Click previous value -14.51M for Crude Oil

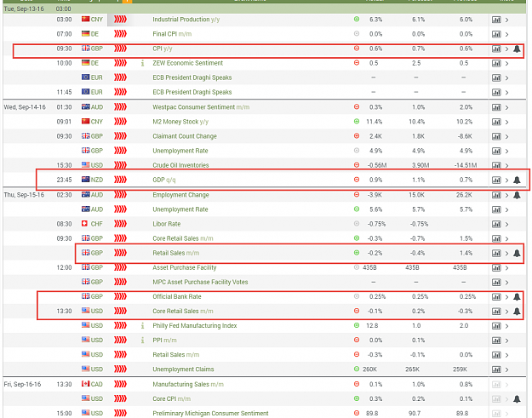coord(466,165)
